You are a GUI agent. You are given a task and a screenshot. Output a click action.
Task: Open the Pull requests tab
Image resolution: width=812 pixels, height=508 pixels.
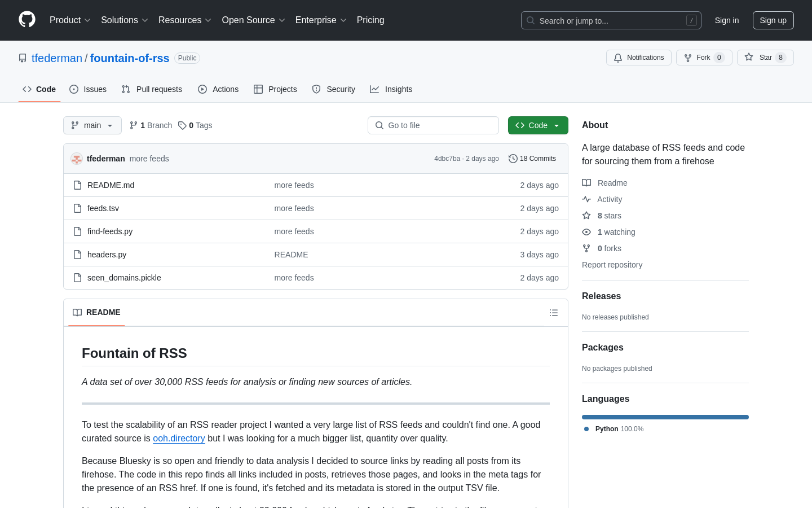click(x=152, y=89)
